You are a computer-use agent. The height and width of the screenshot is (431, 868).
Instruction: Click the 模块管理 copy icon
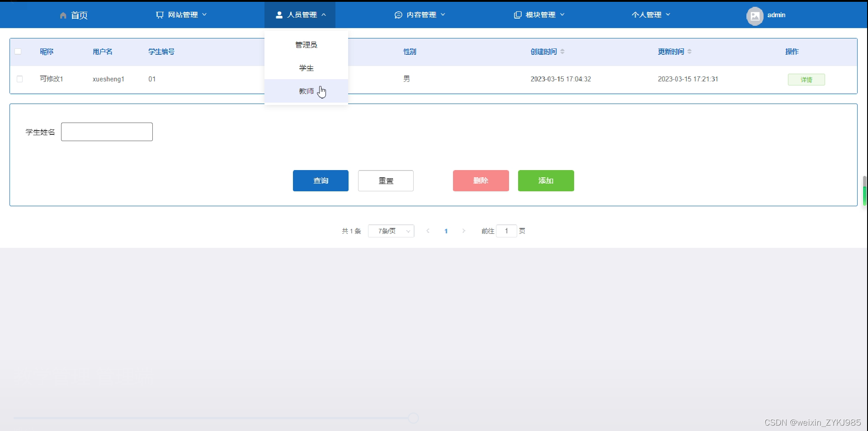[x=518, y=15]
